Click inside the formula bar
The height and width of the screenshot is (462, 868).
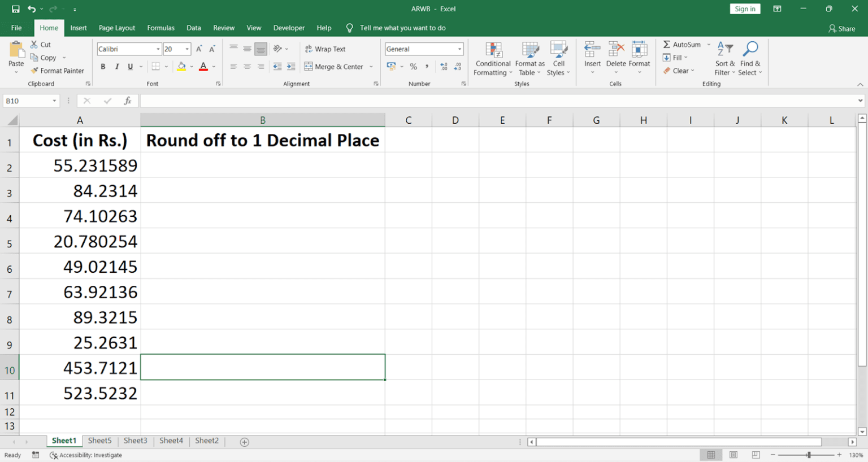tap(396, 100)
